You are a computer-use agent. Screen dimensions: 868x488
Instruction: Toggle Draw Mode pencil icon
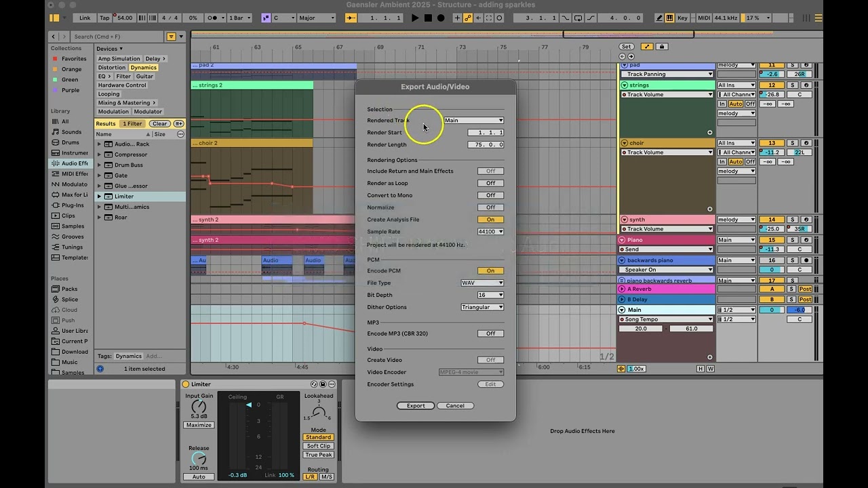[659, 18]
